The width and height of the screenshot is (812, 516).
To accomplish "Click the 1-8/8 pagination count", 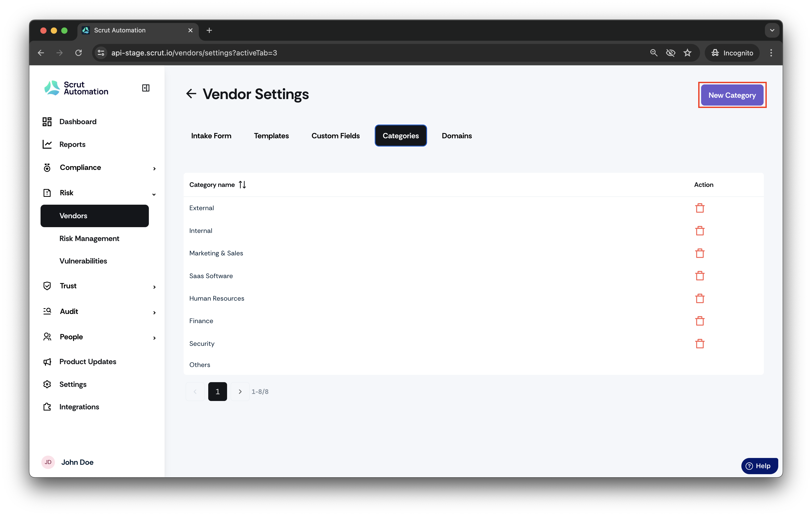I will [x=260, y=391].
